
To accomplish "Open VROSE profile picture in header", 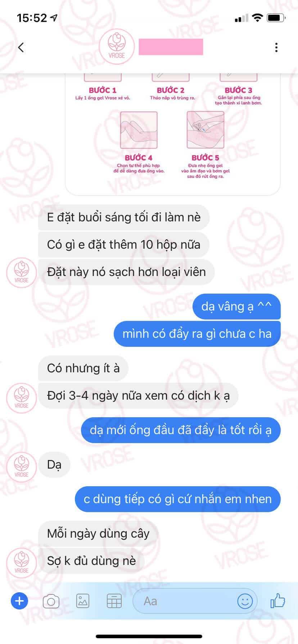I will click(117, 47).
